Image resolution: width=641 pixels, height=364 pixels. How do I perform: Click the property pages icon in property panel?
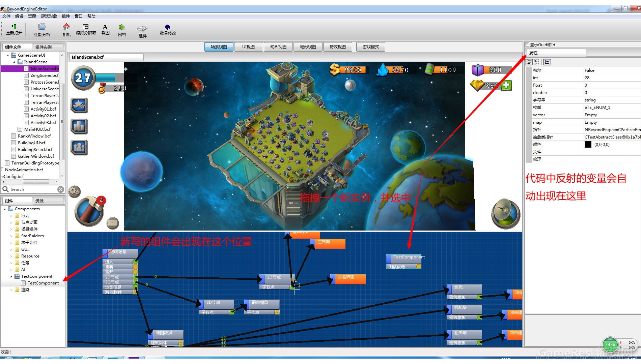547,62
